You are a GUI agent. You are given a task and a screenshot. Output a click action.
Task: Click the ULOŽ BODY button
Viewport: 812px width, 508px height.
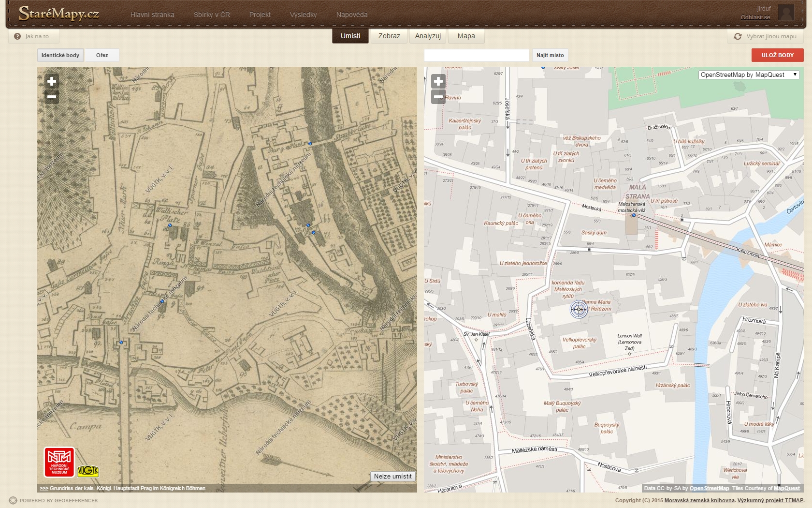point(777,55)
